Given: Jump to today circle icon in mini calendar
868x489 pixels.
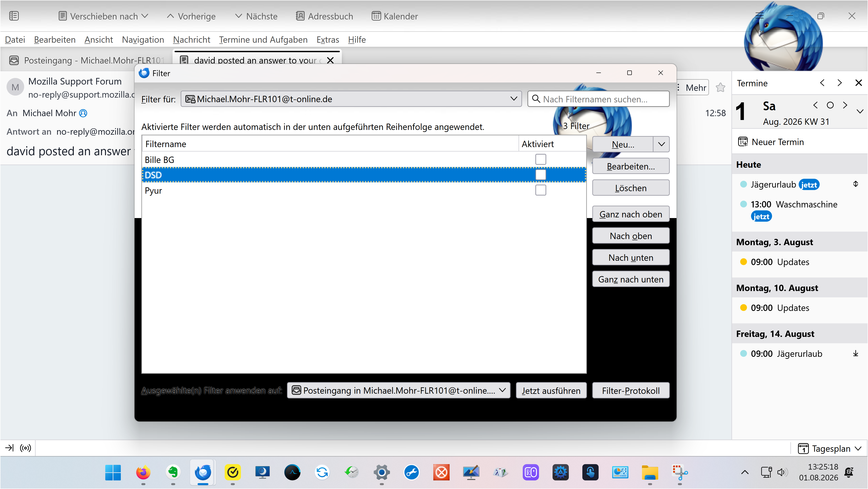Looking at the screenshot, I should (830, 105).
